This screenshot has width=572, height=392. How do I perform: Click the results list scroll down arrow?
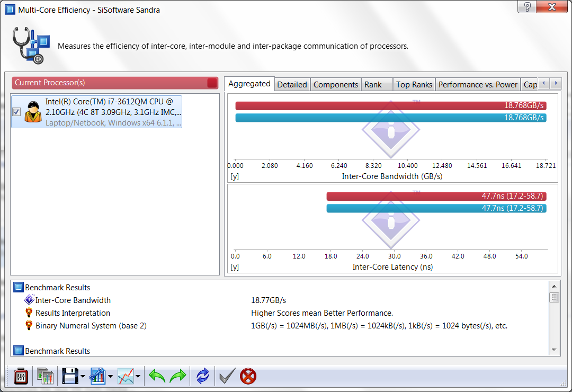[x=554, y=350]
